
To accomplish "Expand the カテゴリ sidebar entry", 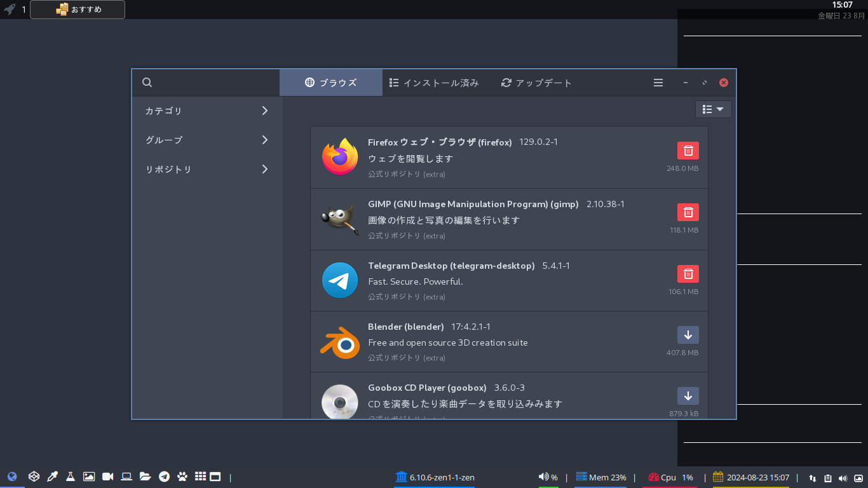I will point(207,111).
